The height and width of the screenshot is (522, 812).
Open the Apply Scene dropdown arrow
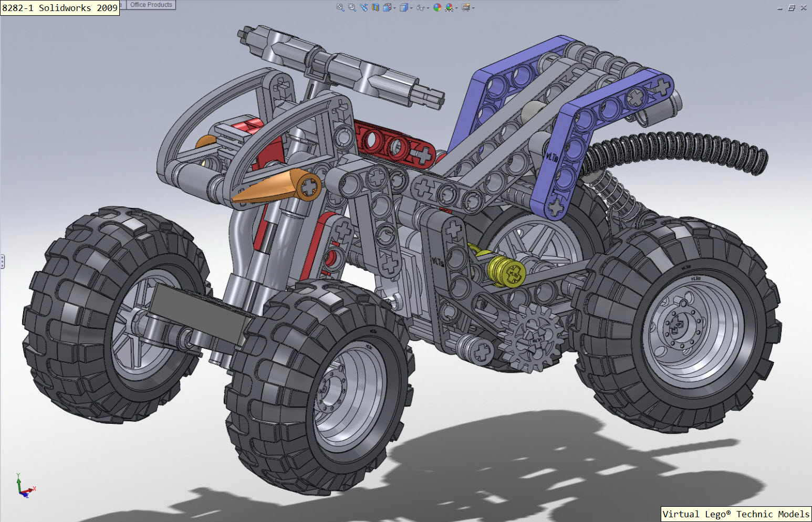coord(456,8)
